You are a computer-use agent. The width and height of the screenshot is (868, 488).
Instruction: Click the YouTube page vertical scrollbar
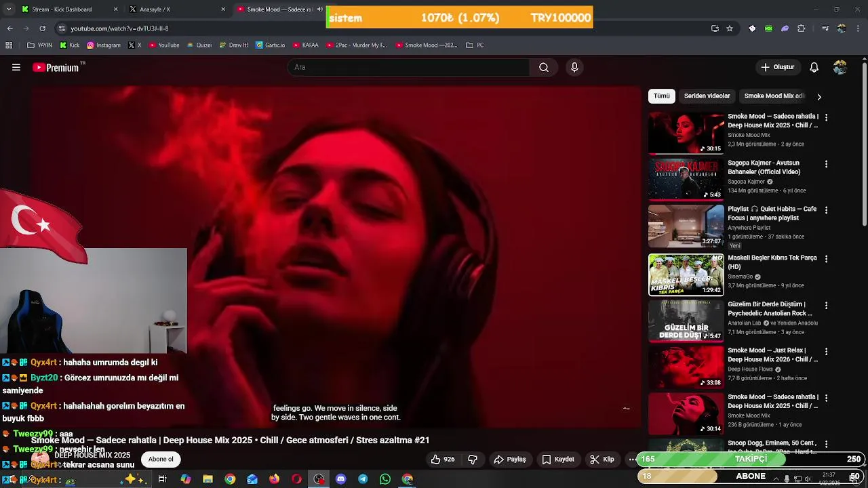tap(864, 144)
